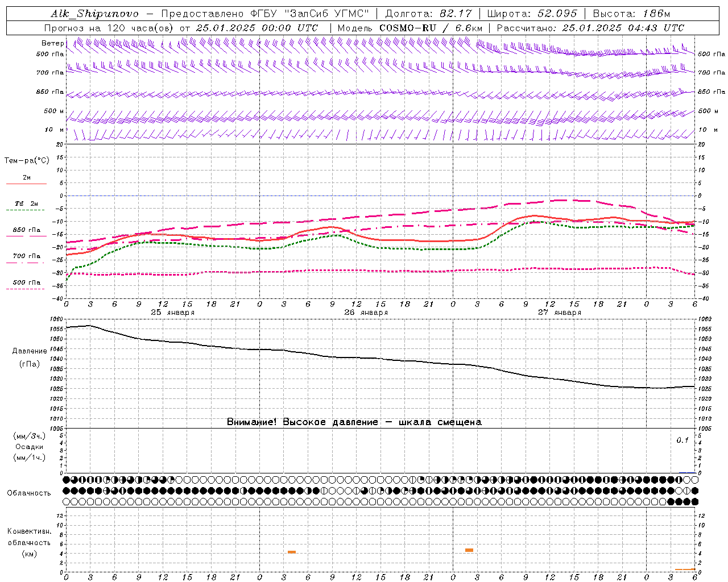Viewport: 728px width, 582px height.
Task: Click right-side '850 гПа' wind level label
Action: 712,92
